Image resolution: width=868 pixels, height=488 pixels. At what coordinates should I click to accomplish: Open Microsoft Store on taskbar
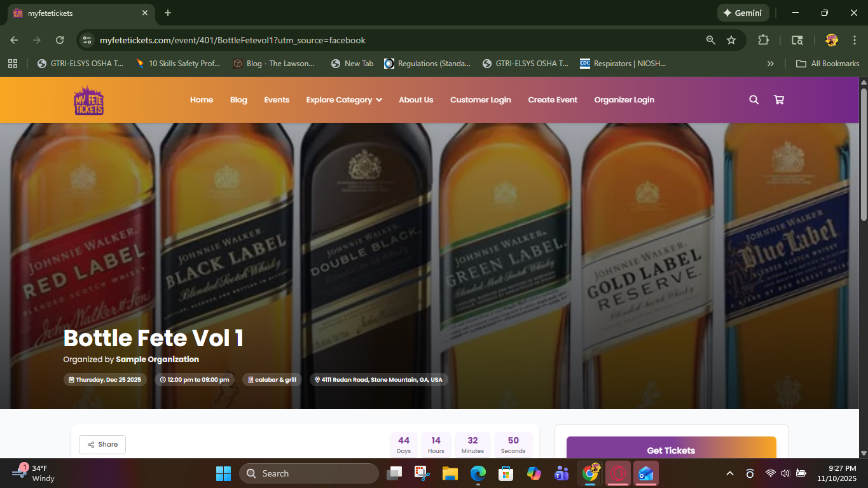[506, 473]
